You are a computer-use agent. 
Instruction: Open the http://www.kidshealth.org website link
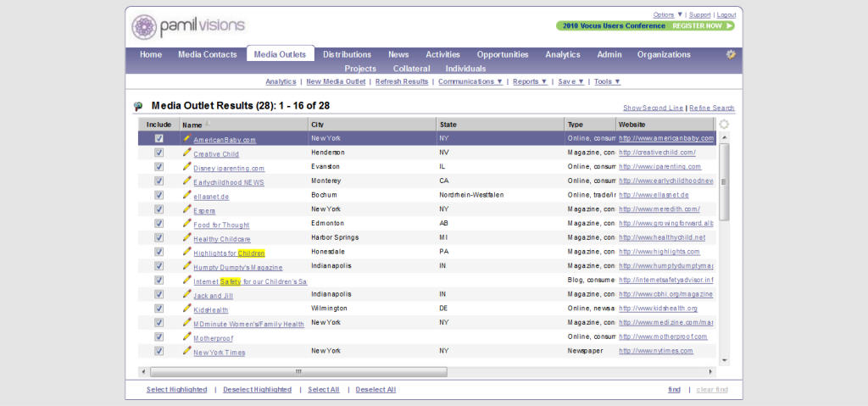[x=658, y=309]
